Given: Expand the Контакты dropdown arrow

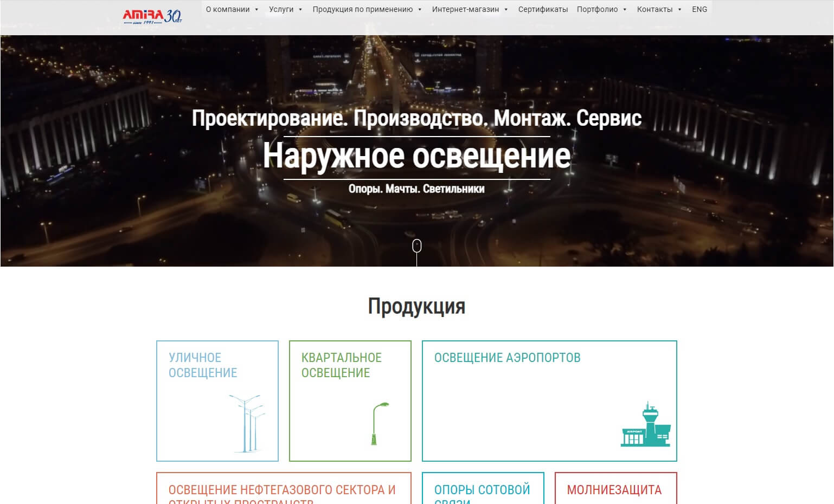Looking at the screenshot, I should click(679, 10).
